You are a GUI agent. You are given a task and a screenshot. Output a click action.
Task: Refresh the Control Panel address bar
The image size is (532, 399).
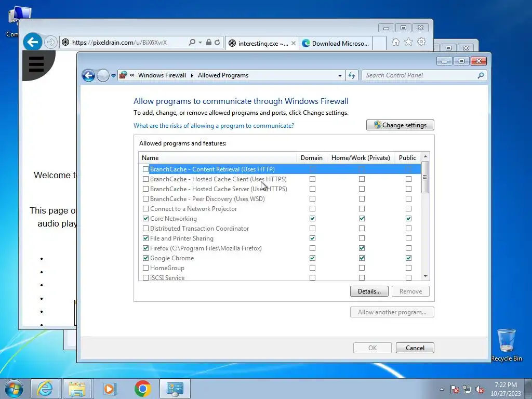coord(352,76)
